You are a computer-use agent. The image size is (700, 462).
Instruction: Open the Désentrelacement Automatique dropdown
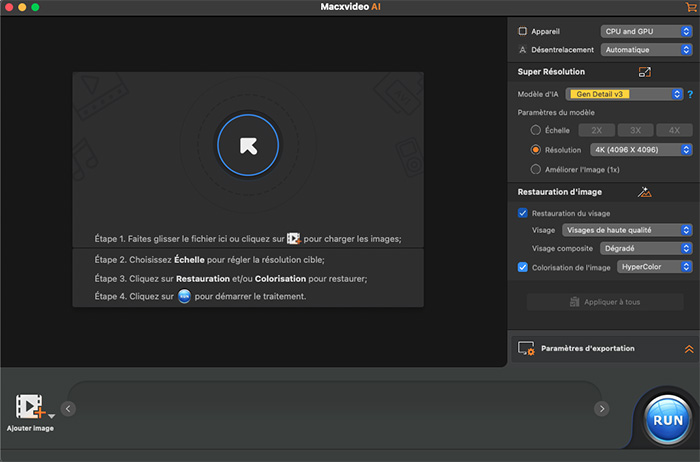pos(646,50)
